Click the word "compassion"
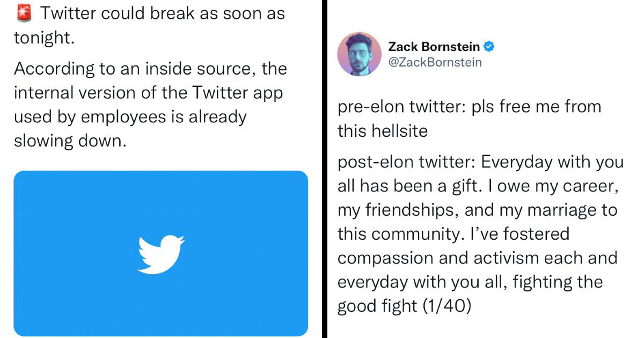 [386, 258]
